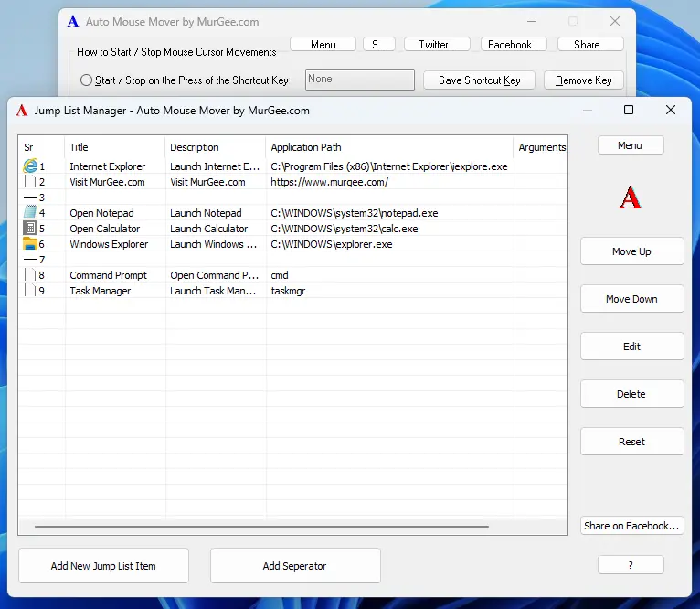This screenshot has height=609, width=700.
Task: Select Start / Stop on Shortcut Key radio button
Action: click(86, 80)
